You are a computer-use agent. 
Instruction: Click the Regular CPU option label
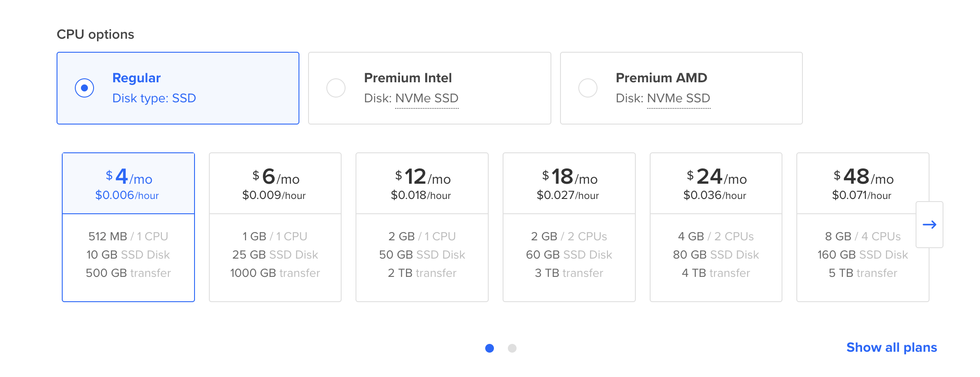coord(136,78)
